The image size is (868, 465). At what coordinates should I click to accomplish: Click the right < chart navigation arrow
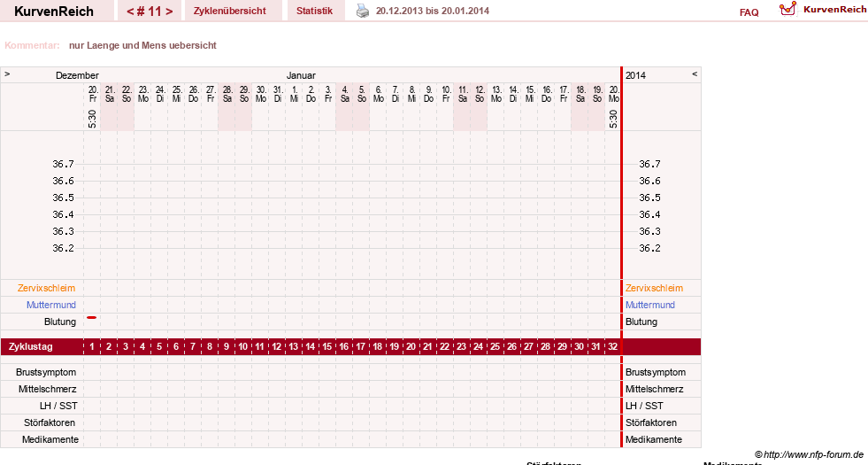[x=695, y=74]
